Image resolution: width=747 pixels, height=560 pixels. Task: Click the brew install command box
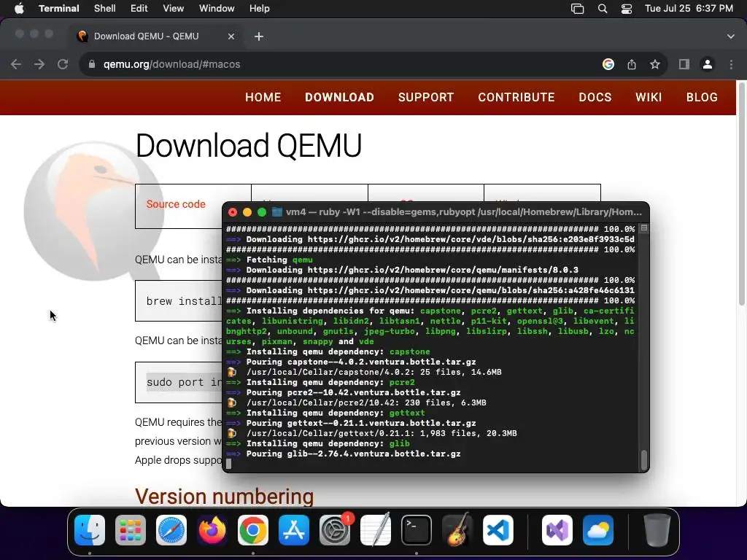tap(179, 301)
